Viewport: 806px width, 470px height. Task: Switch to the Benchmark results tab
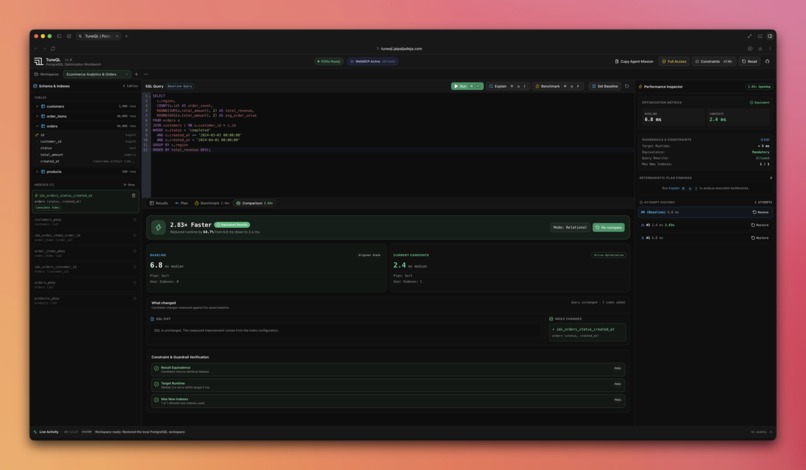[212, 203]
